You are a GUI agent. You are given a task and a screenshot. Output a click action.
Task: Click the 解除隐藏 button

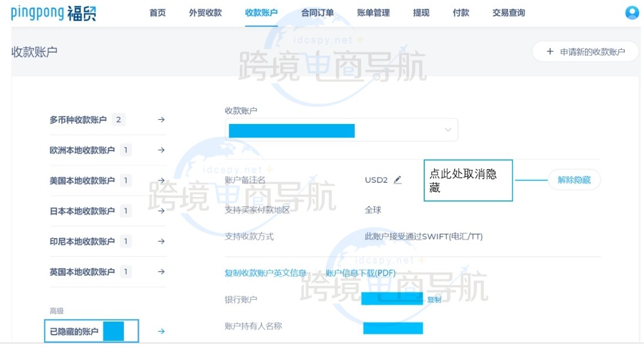[x=574, y=180]
